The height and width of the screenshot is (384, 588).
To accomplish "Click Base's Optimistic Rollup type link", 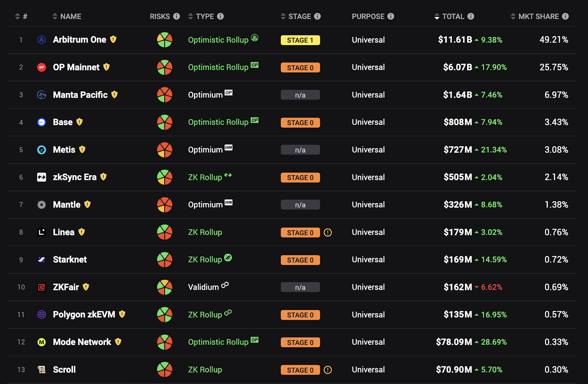I will pyautogui.click(x=218, y=122).
